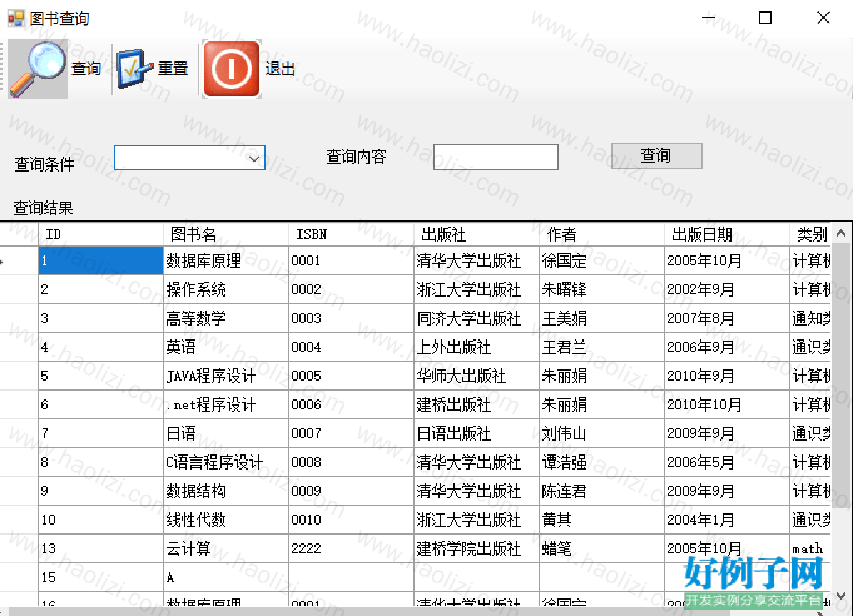The image size is (853, 616).
Task: Sort by the 类别 column header
Action: (x=810, y=234)
